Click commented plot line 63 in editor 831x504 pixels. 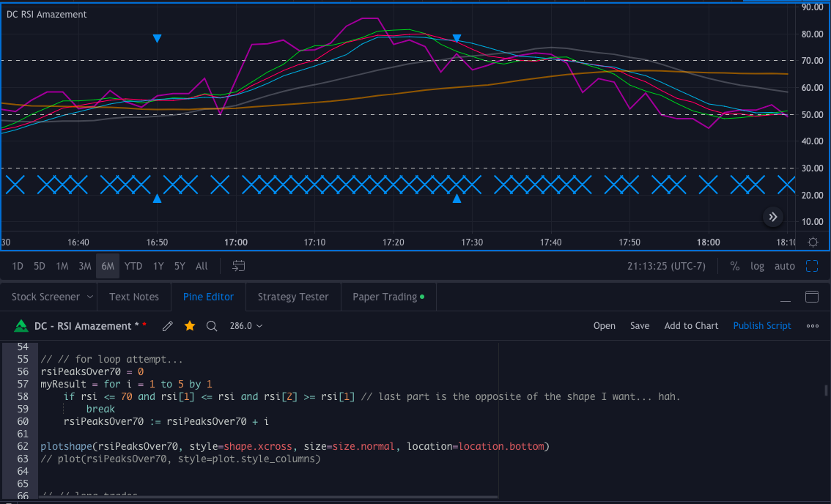tap(181, 459)
